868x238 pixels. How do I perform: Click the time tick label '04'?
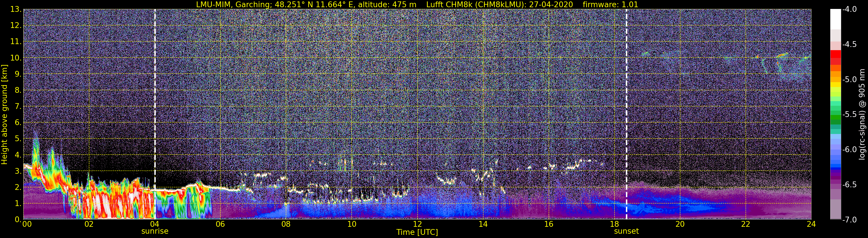154,224
